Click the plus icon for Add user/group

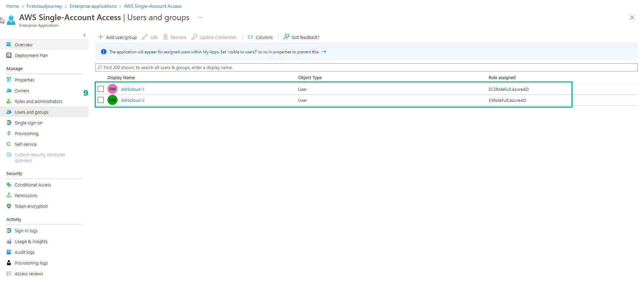point(100,37)
